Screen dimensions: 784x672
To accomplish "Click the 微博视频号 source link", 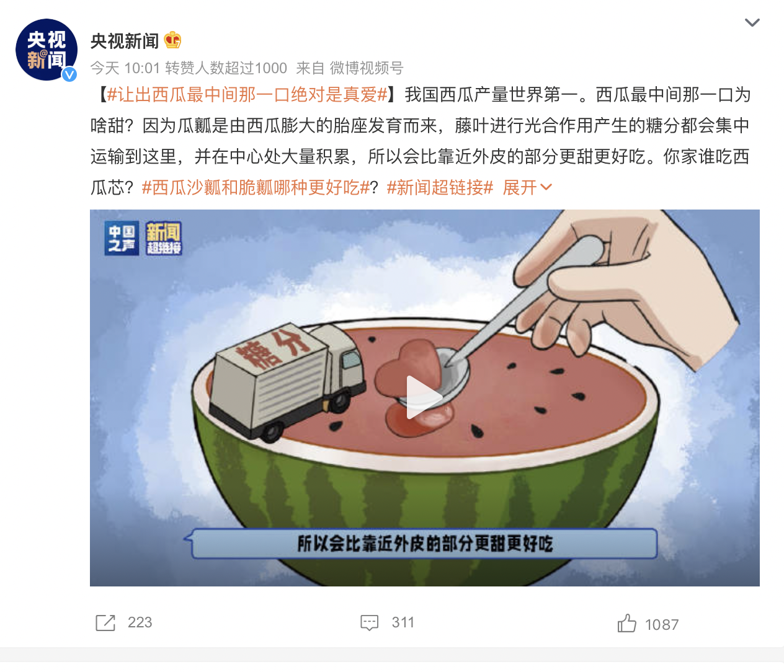I will 367,68.
